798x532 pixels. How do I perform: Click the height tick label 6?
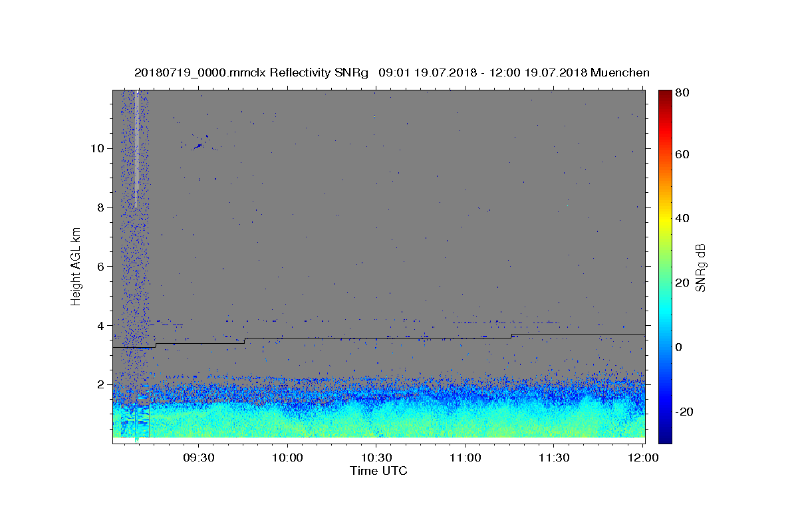coord(102,267)
